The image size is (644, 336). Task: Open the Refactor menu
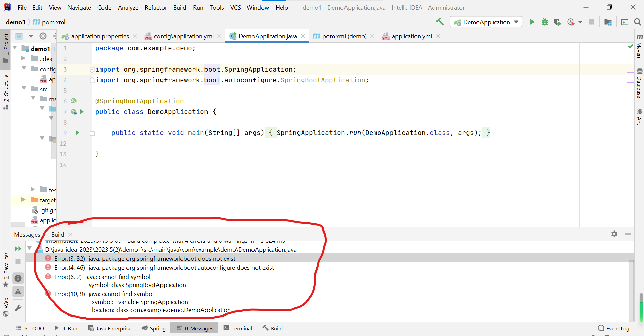[x=155, y=7]
